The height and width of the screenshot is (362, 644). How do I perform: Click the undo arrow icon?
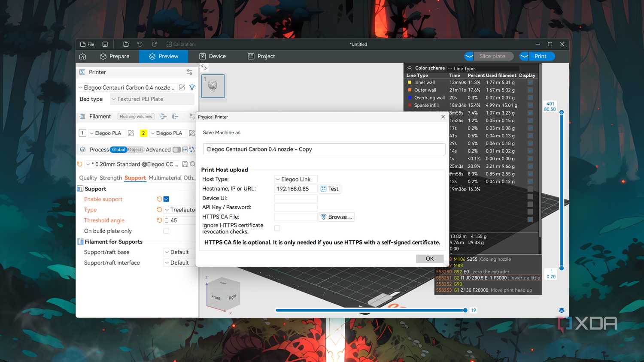[140, 44]
